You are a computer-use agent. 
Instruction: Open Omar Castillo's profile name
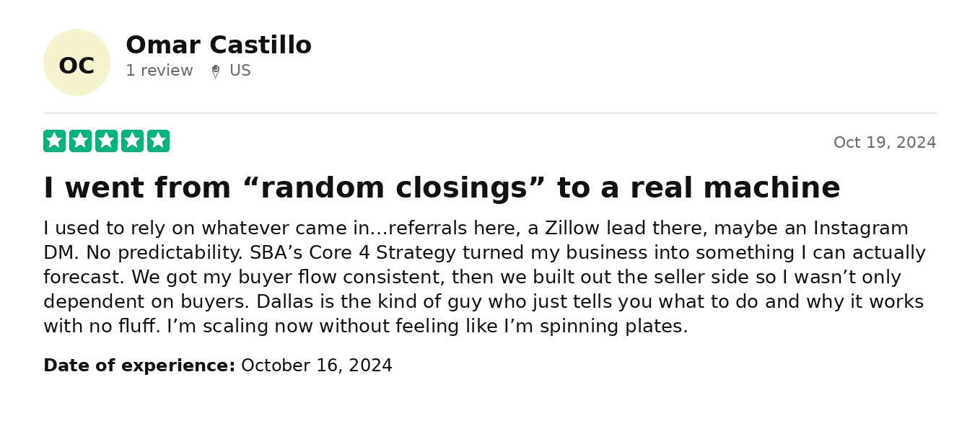[218, 45]
